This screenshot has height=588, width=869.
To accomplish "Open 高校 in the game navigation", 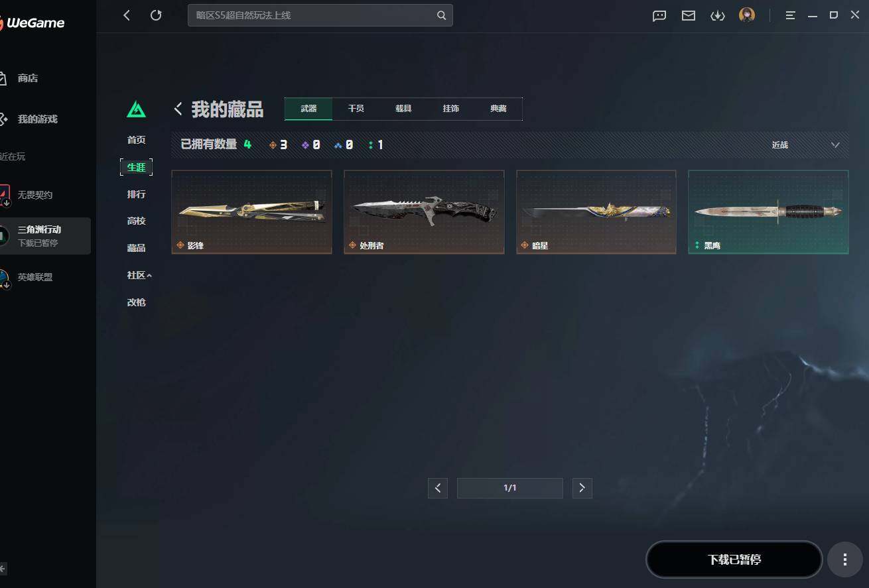I will click(136, 221).
